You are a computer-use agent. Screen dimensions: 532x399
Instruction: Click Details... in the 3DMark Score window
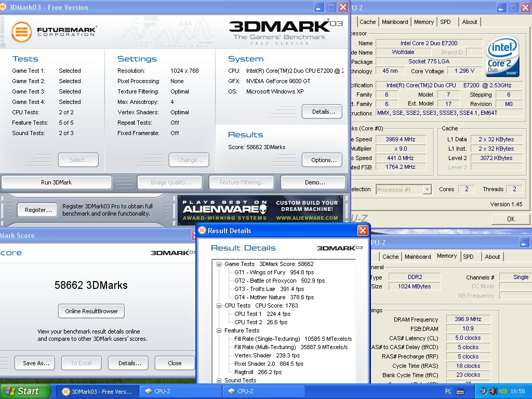pyautogui.click(x=129, y=363)
